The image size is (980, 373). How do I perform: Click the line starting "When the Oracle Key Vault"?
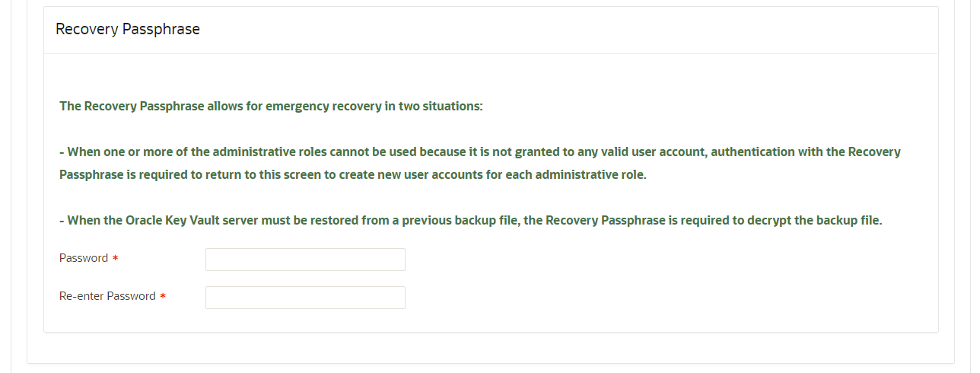[470, 221]
